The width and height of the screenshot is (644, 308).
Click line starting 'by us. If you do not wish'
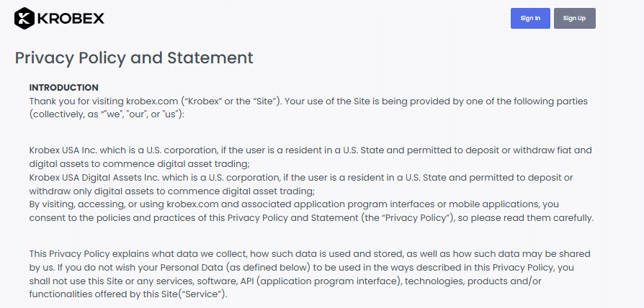(301, 268)
